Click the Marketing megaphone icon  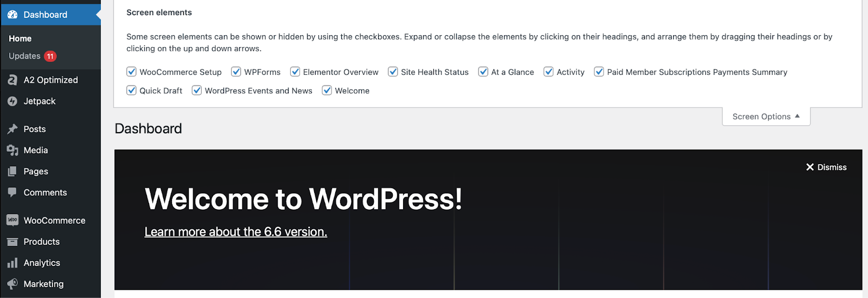(12, 284)
